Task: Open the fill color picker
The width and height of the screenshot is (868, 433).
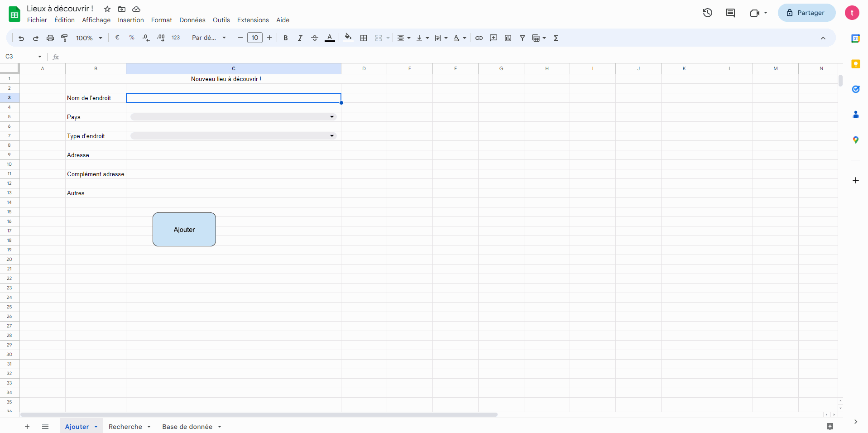Action: point(348,38)
